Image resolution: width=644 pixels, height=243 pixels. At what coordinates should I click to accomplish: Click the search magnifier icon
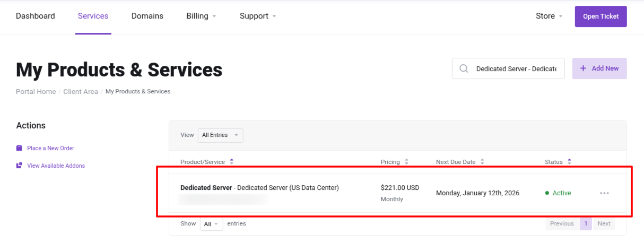pyautogui.click(x=464, y=69)
